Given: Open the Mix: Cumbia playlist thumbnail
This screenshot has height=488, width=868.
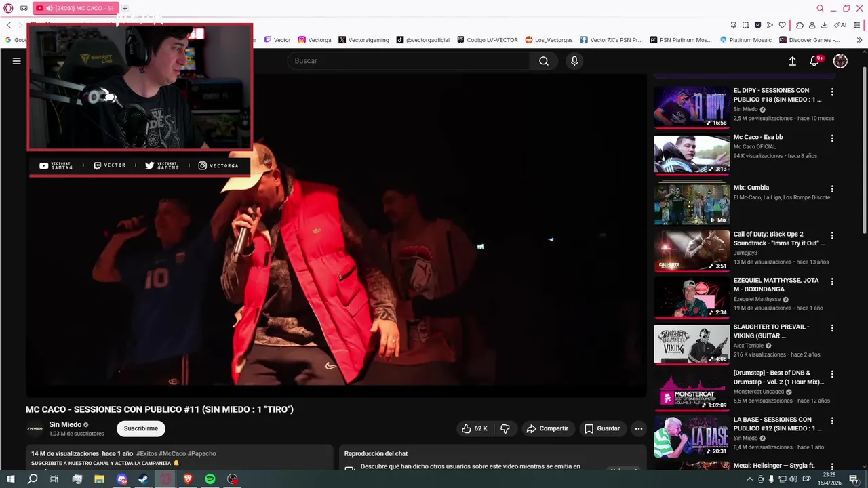Looking at the screenshot, I should click(x=692, y=203).
